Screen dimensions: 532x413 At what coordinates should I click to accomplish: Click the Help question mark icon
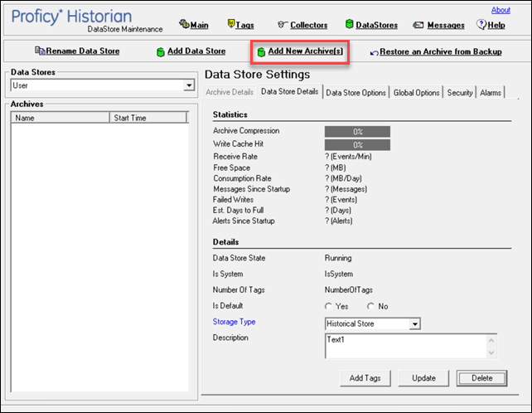[481, 24]
